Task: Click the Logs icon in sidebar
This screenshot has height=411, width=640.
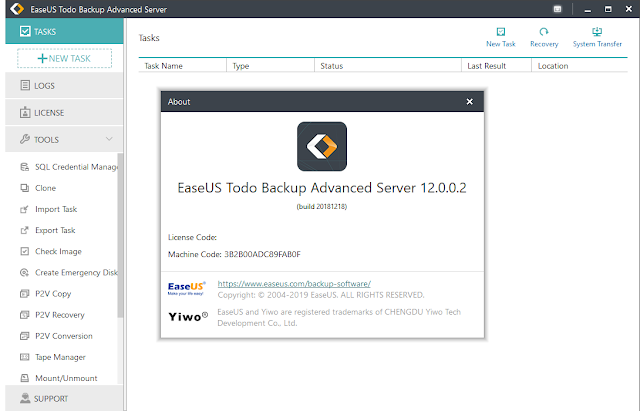Action: (25, 85)
